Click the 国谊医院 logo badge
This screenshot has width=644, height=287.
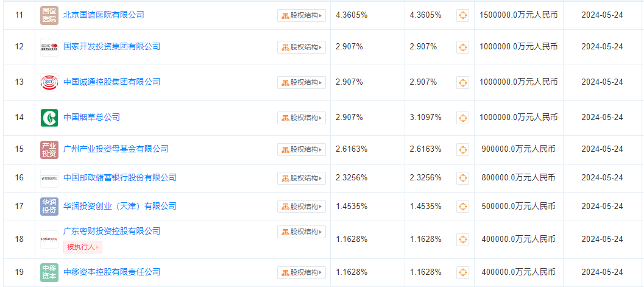pos(49,15)
